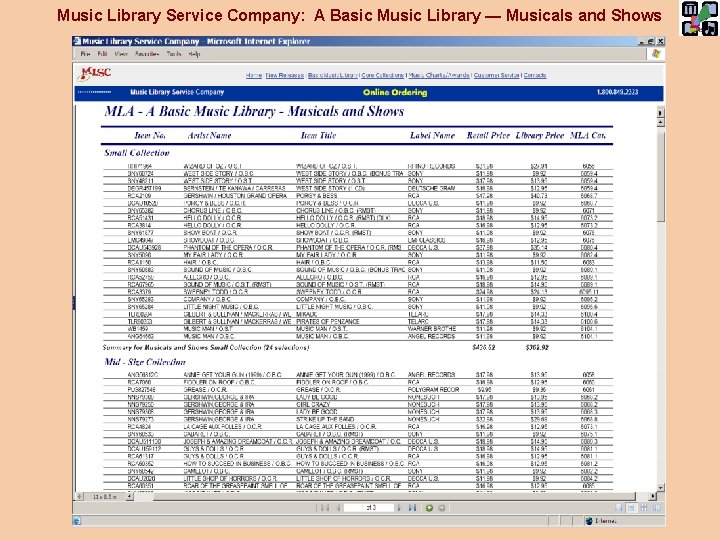Image resolution: width=720 pixels, height=540 pixels.
Task: Click the horizontal scrollbar right arrow
Action: (653, 496)
